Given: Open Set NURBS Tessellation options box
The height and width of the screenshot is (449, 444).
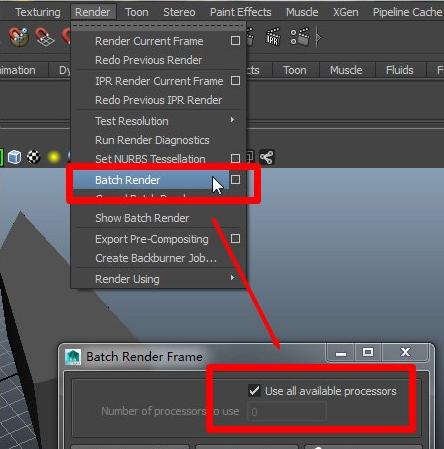Looking at the screenshot, I should coord(235,158).
